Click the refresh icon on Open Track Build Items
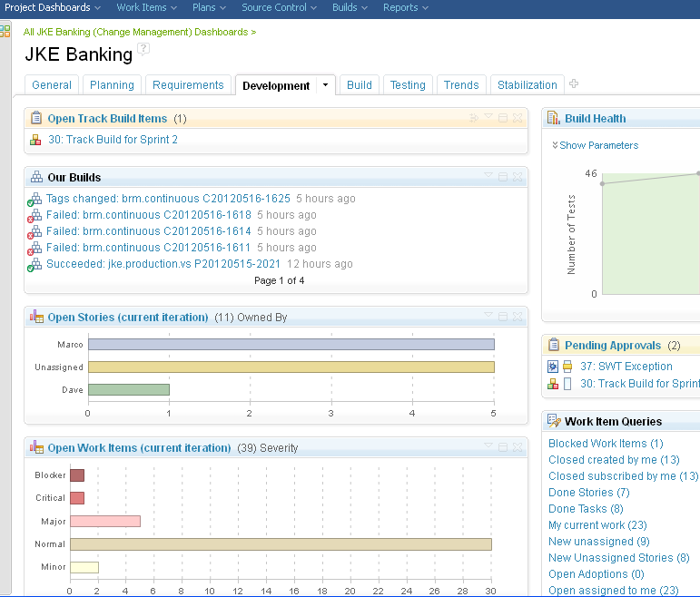The height and width of the screenshot is (597, 700). (x=473, y=118)
